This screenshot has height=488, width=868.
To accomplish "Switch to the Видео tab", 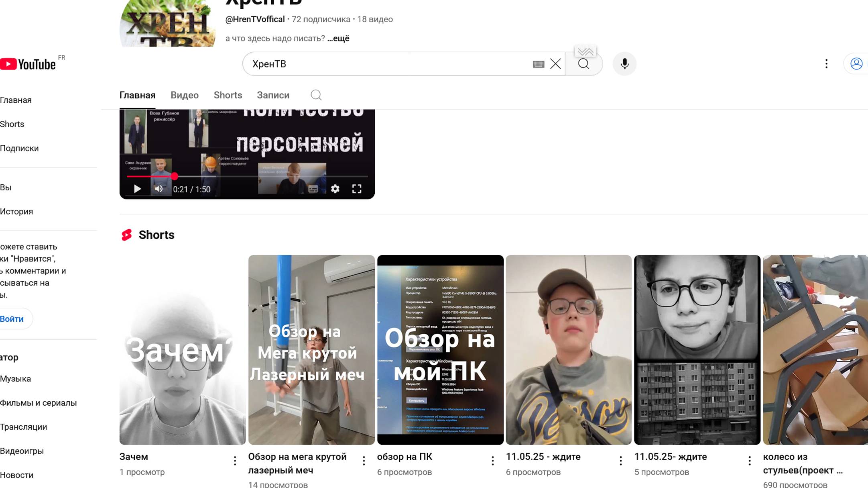I will pyautogui.click(x=184, y=95).
